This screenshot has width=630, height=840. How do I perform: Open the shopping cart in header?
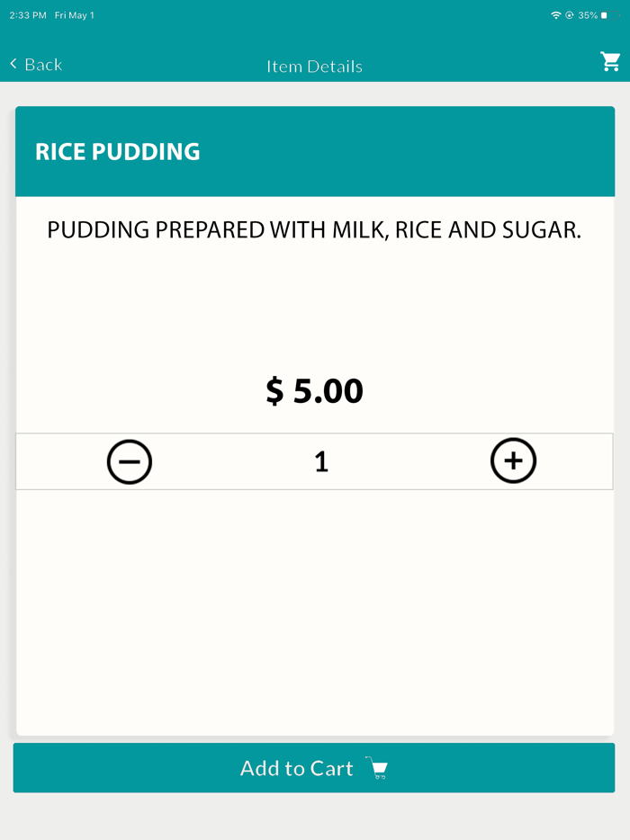[x=611, y=62]
